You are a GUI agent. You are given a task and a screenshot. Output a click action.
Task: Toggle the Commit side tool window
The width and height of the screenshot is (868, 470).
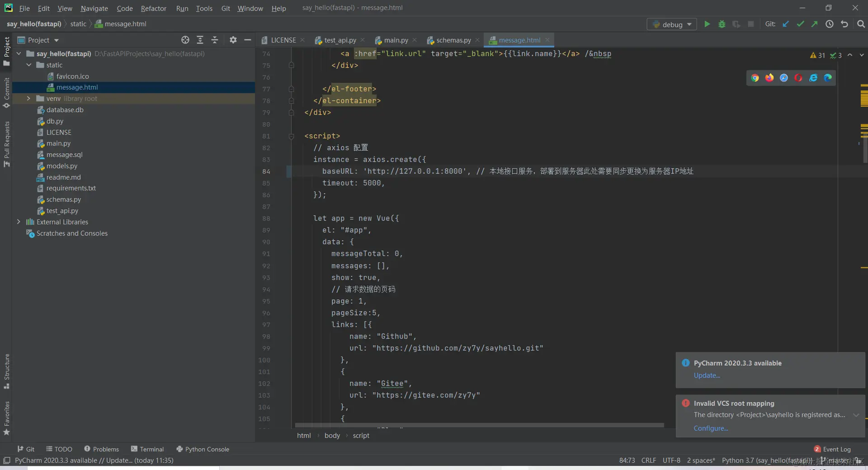click(x=6, y=93)
